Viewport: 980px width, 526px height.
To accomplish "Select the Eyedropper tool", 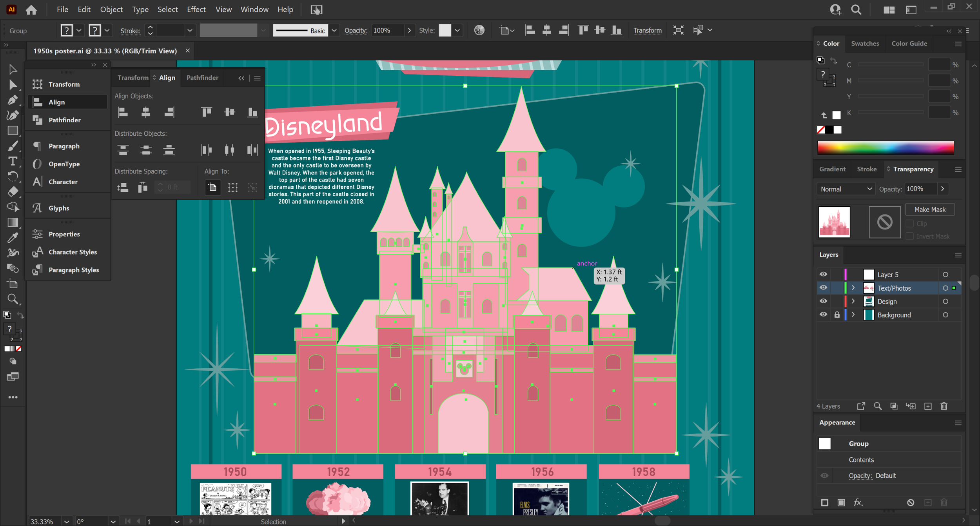I will [12, 238].
